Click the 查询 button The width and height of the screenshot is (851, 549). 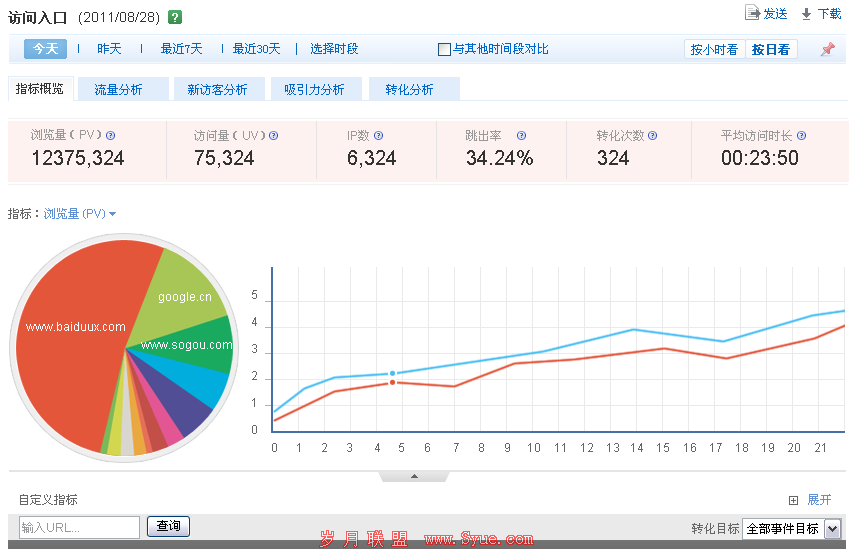[168, 526]
